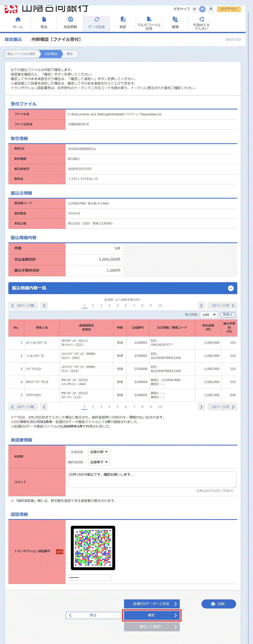253x644 pixels.
Task: Set font size to 小
Action: [194, 9]
